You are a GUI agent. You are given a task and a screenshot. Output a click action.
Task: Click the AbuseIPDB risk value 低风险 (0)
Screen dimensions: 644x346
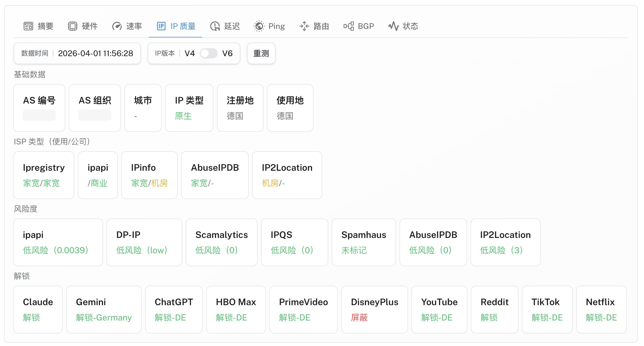click(430, 250)
